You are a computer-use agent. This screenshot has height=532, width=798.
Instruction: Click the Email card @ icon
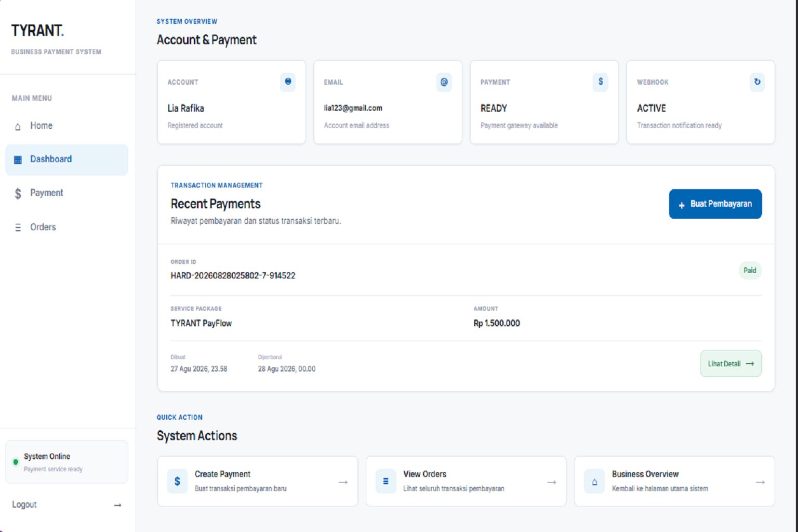(444, 82)
